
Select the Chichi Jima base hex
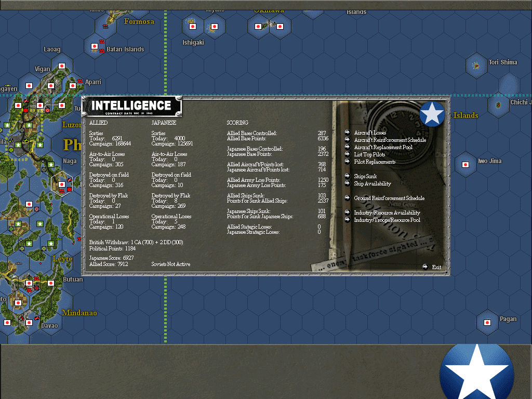tap(498, 105)
